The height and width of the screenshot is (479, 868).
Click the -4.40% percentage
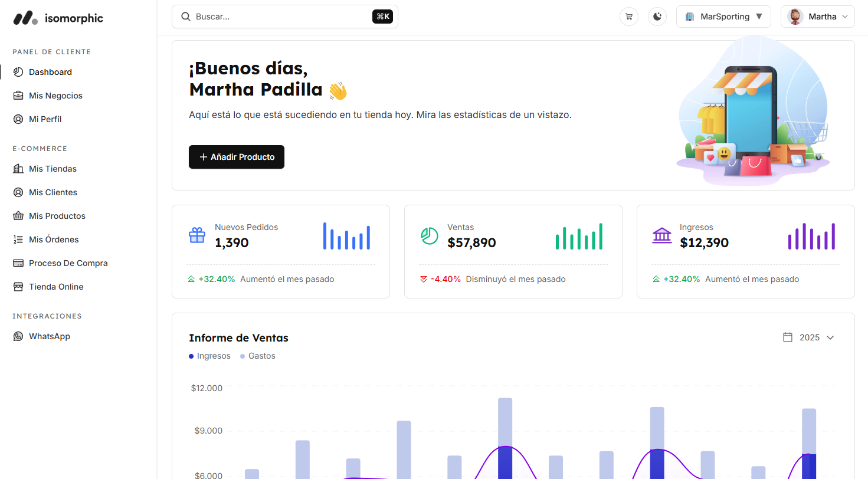tap(446, 279)
